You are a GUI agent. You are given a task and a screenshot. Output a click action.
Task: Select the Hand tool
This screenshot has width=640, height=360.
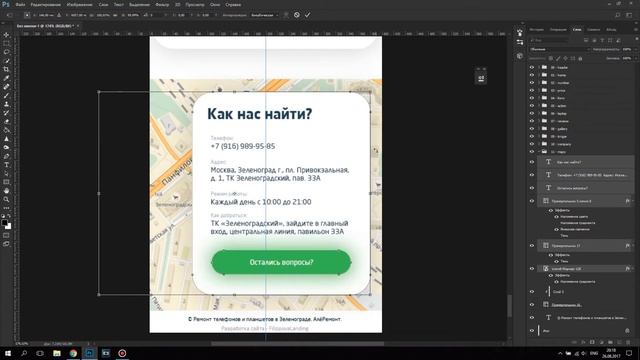click(6, 191)
